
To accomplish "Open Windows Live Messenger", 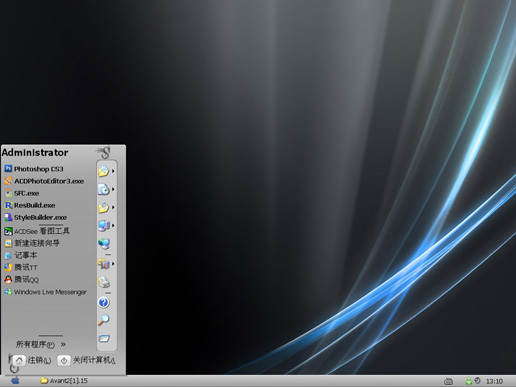I will 45,292.
